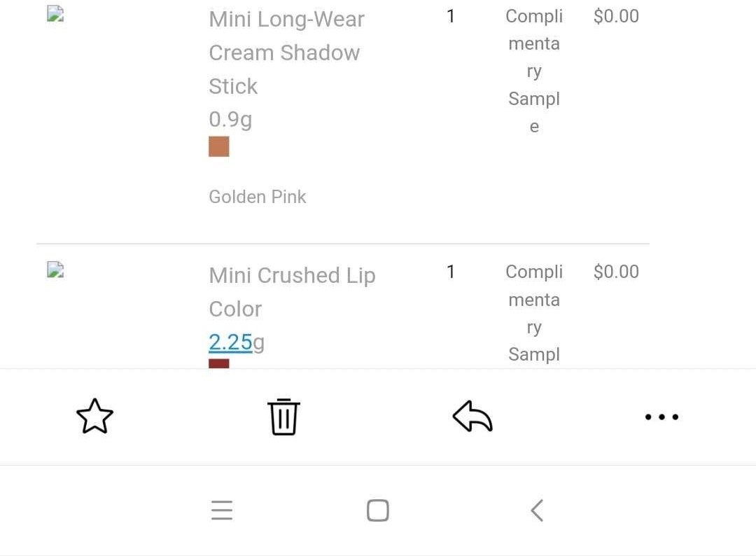Tap Complimentary Sample for the shadow stick
The image size is (756, 556).
tap(534, 71)
